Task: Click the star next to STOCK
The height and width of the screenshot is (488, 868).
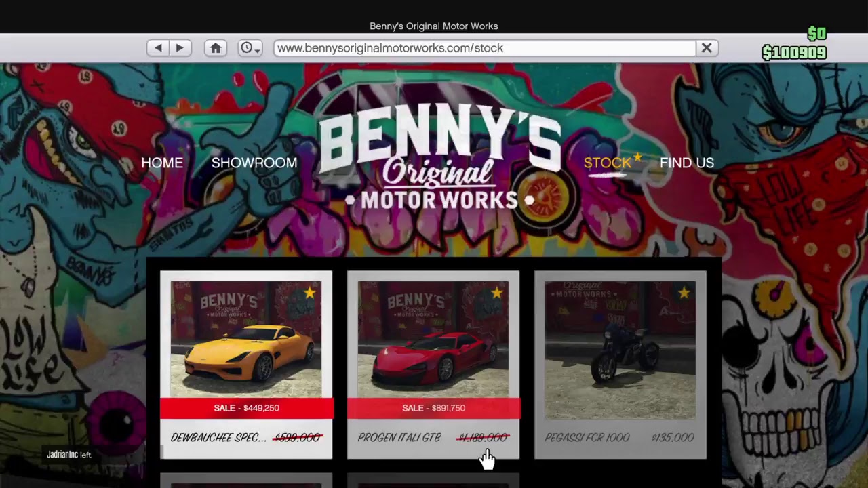Action: pyautogui.click(x=637, y=157)
